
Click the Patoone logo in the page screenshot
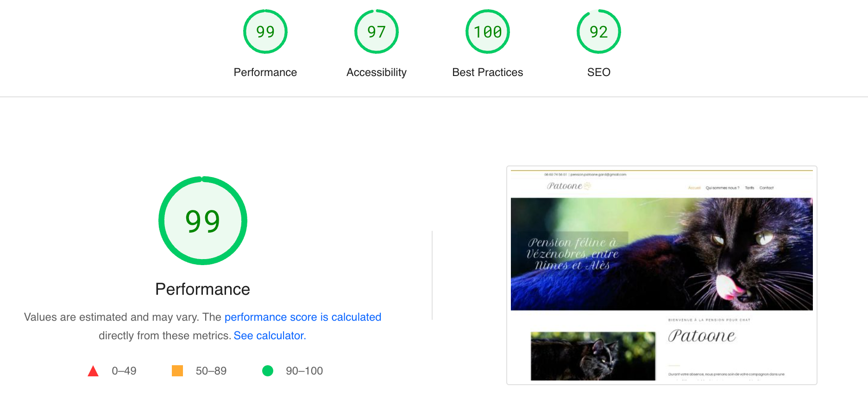pos(568,186)
